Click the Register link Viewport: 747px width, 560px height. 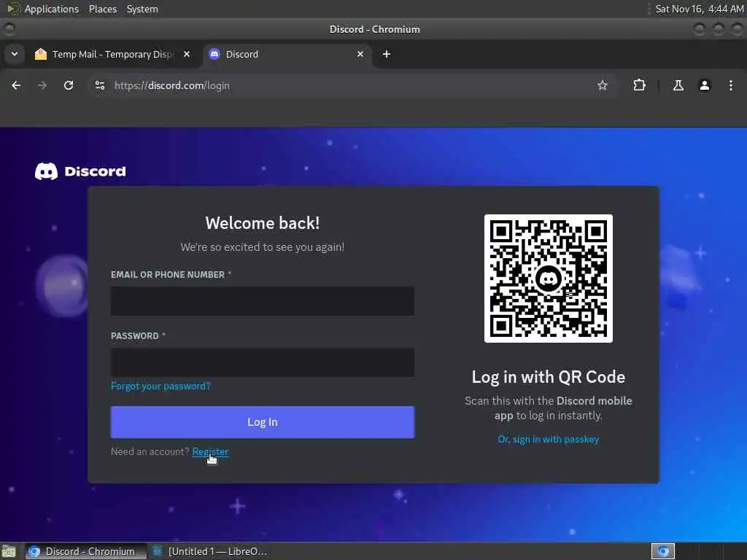click(210, 451)
